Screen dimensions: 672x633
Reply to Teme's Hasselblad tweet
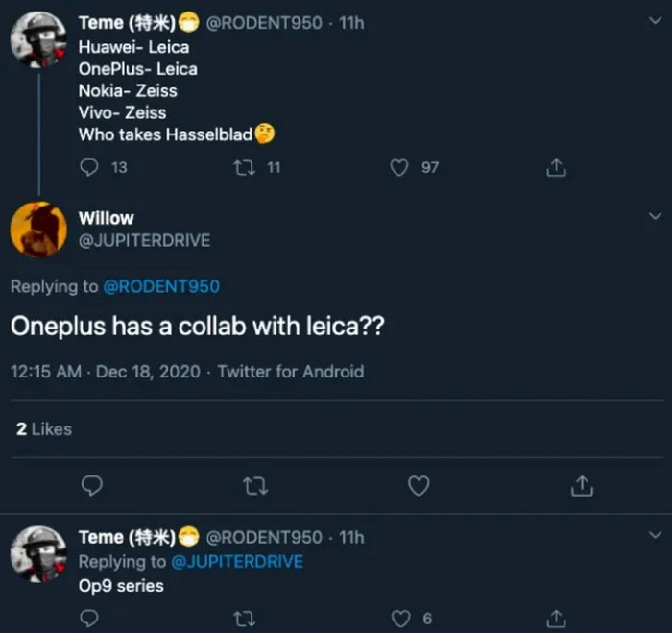[x=89, y=167]
